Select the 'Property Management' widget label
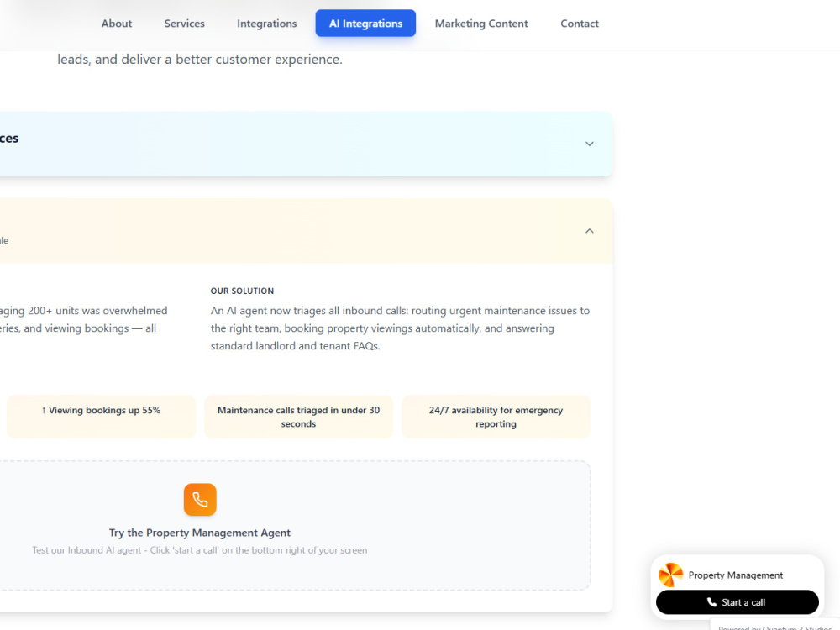The image size is (840, 630). click(736, 575)
